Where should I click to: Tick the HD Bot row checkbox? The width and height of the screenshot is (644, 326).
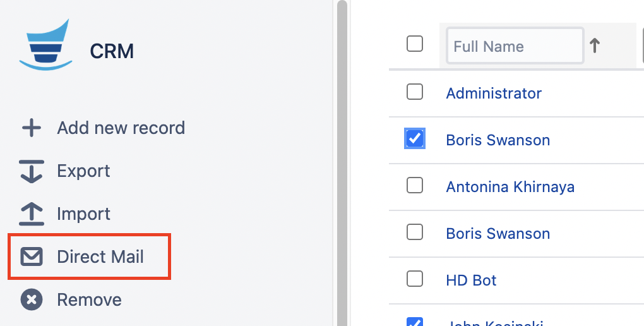pyautogui.click(x=415, y=279)
